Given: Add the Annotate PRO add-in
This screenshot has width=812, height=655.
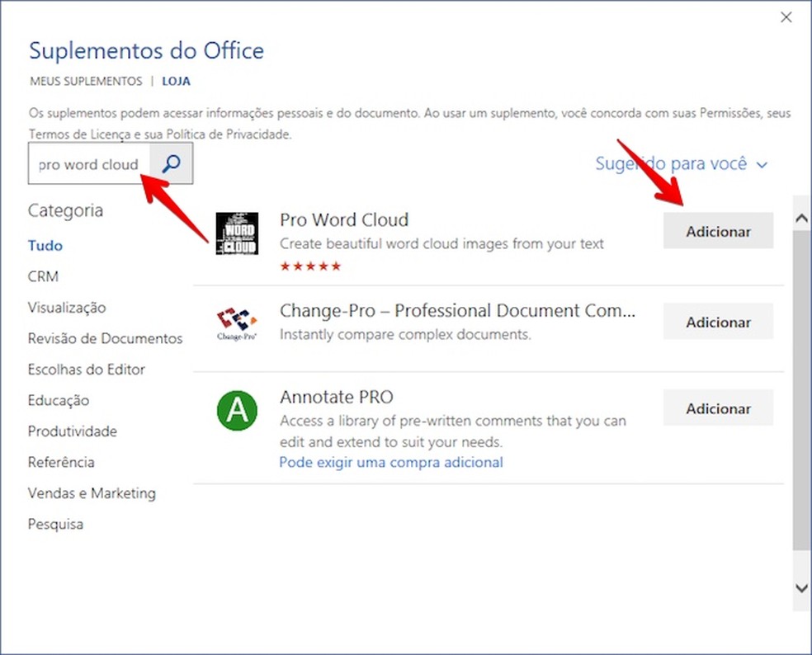Looking at the screenshot, I should pyautogui.click(x=717, y=408).
